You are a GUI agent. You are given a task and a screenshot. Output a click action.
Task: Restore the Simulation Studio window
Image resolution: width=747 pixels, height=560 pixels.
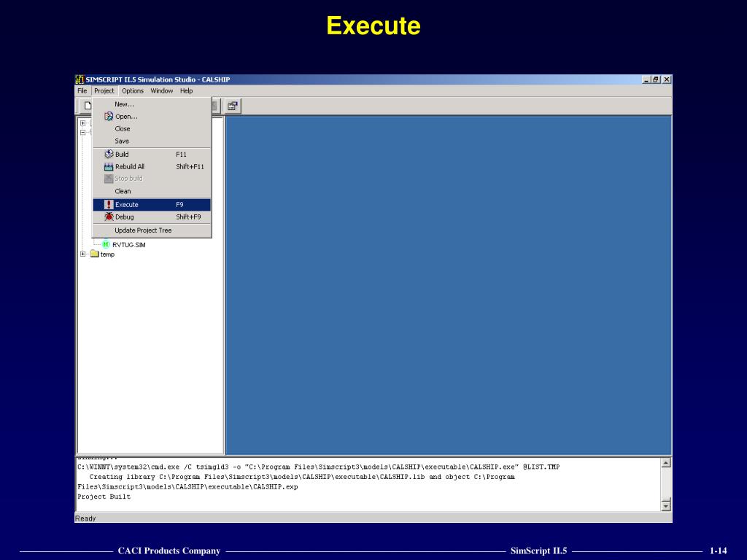click(x=656, y=79)
